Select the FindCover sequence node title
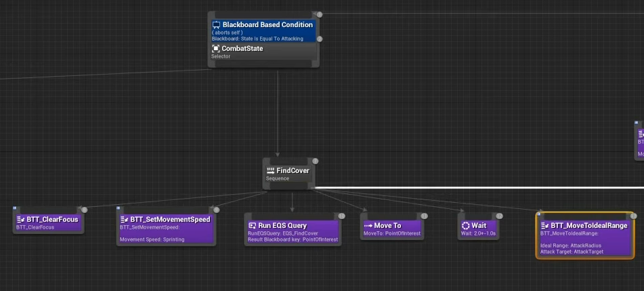The width and height of the screenshot is (644, 291). [293, 171]
